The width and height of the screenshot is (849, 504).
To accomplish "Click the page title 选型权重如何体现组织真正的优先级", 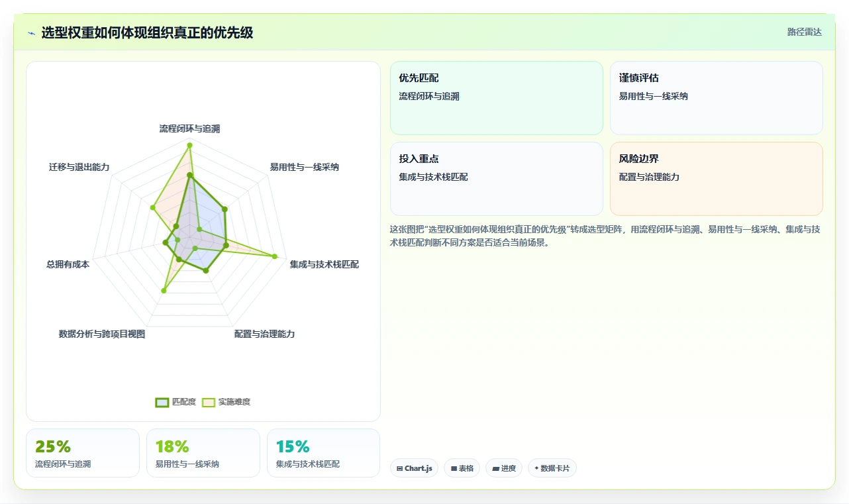I will 147,32.
